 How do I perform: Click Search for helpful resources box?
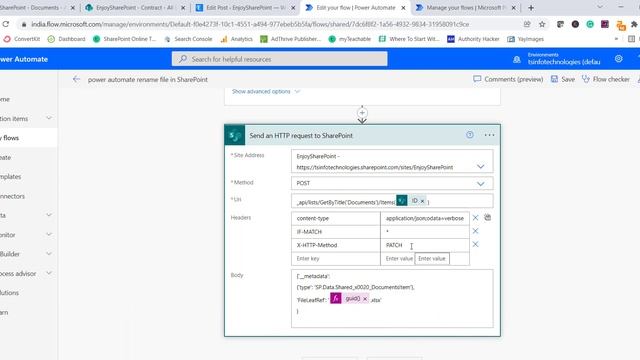[x=280, y=59]
